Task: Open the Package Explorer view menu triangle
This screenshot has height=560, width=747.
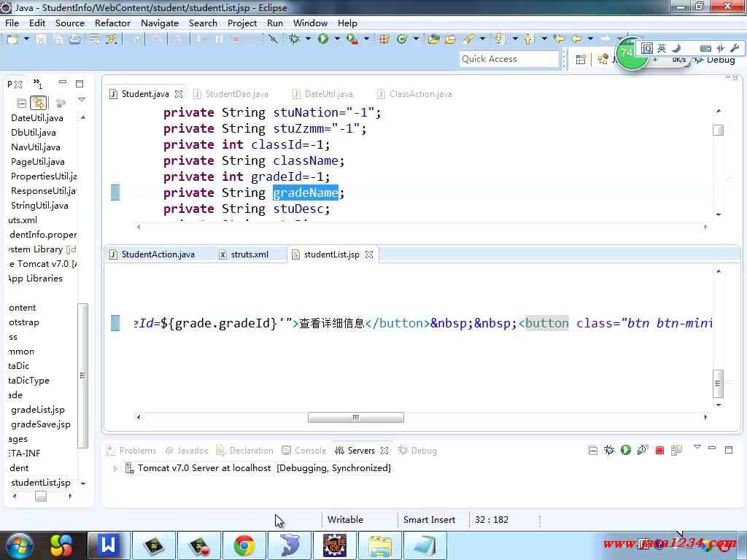Action: pyautogui.click(x=82, y=101)
